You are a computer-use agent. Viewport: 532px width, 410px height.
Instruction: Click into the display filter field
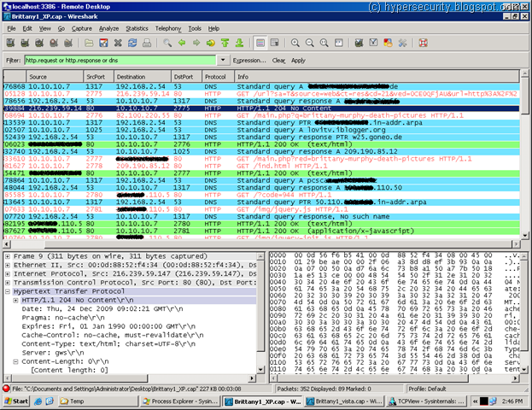click(x=120, y=61)
